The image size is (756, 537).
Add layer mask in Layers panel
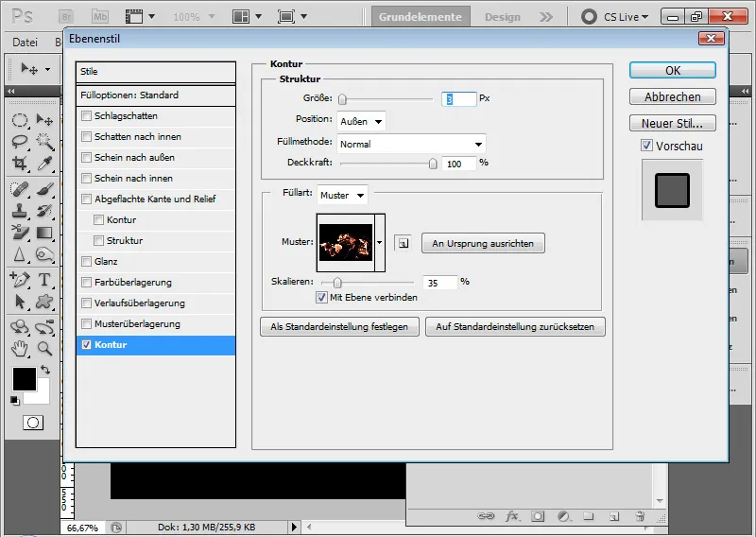[x=538, y=517]
